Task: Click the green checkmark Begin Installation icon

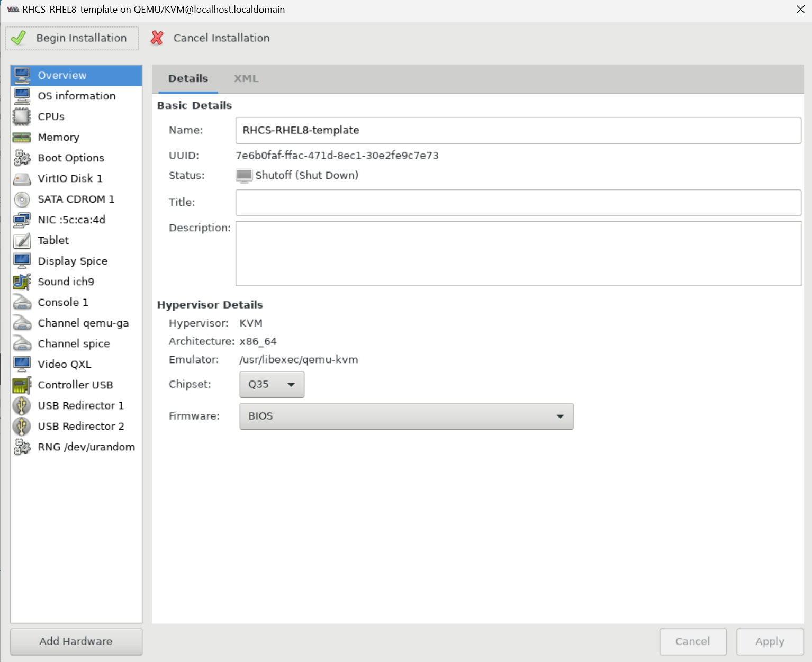Action: coord(19,38)
